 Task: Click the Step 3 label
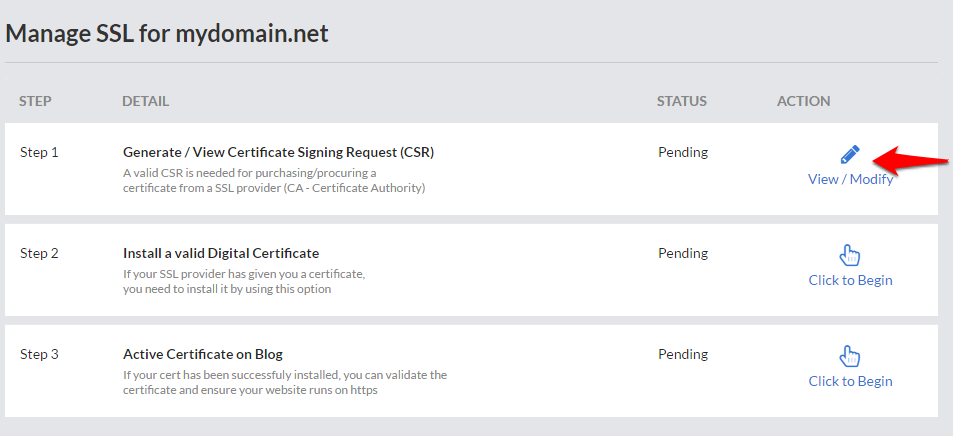39,354
